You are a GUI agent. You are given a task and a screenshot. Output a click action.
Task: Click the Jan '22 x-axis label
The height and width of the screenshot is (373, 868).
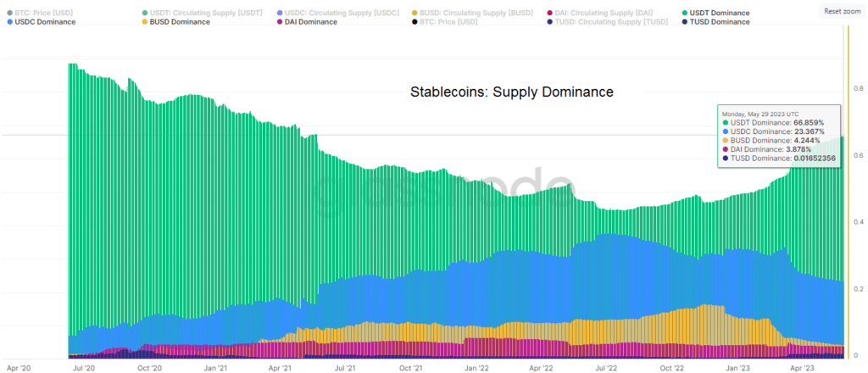coord(478,369)
